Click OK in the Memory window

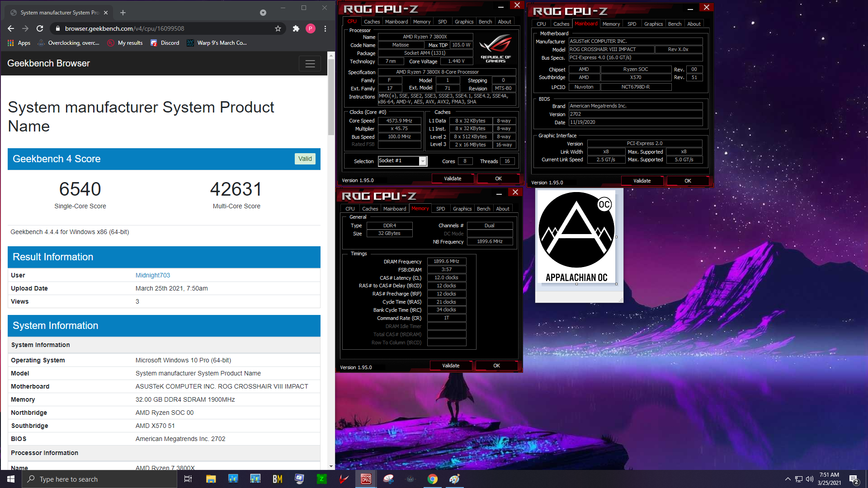[496, 366]
